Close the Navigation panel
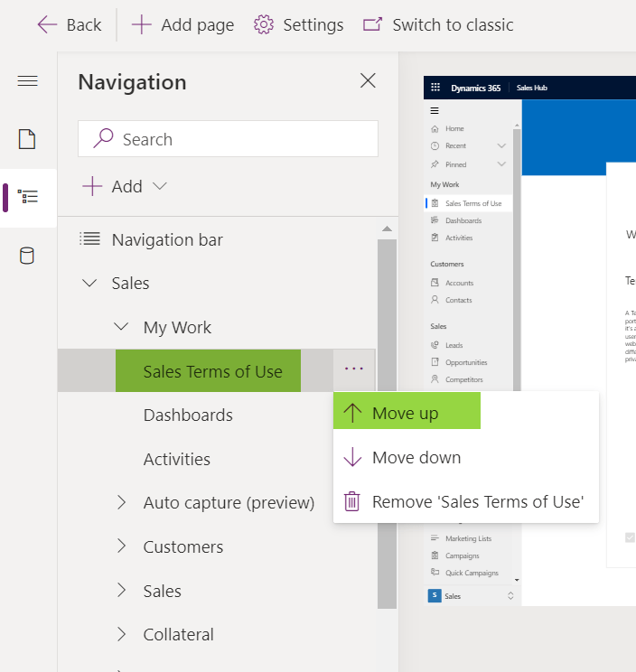This screenshot has height=672, width=636. pos(368,81)
